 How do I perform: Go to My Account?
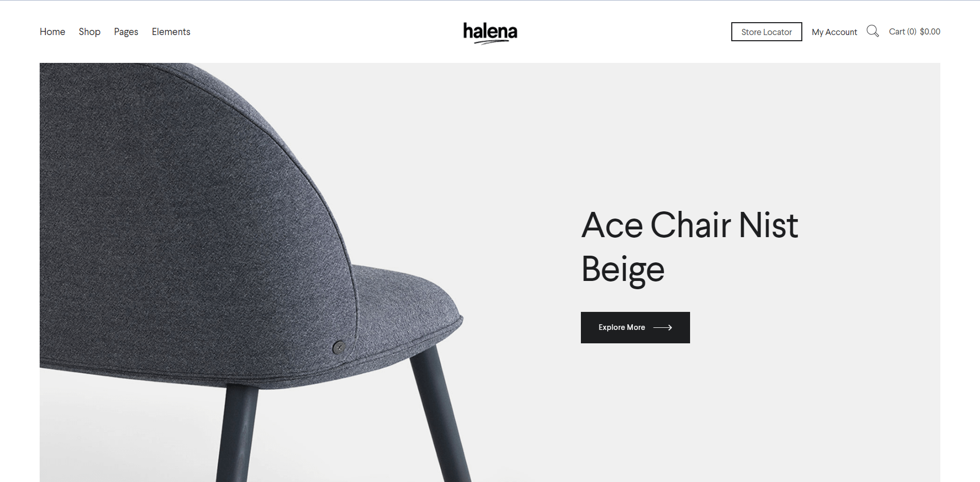834,32
